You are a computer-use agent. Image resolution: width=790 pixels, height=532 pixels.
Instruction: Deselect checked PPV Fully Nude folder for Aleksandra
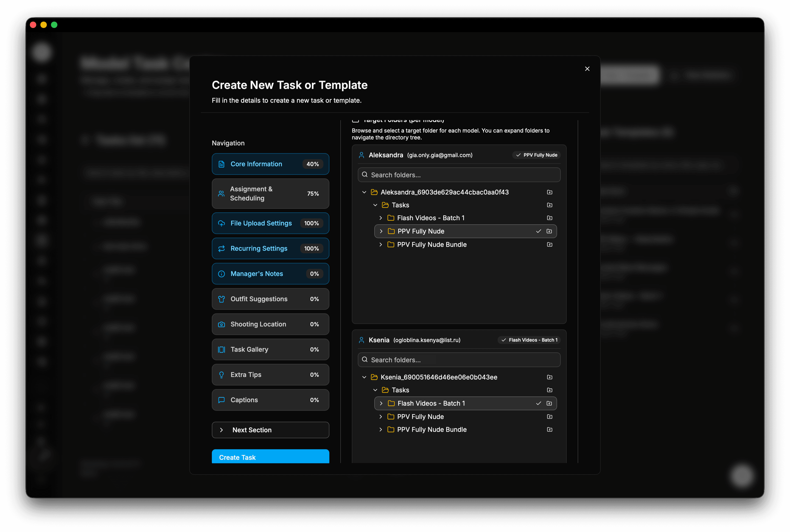pos(538,231)
